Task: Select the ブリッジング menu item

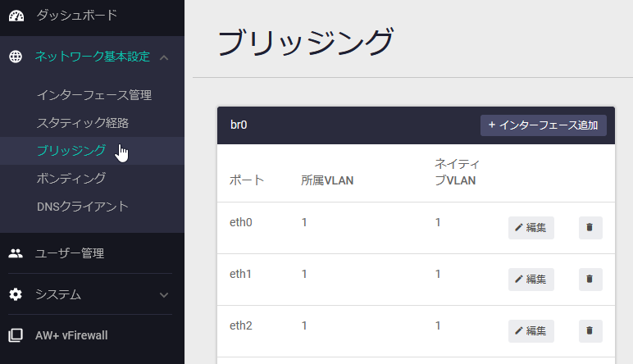Action: click(x=71, y=151)
